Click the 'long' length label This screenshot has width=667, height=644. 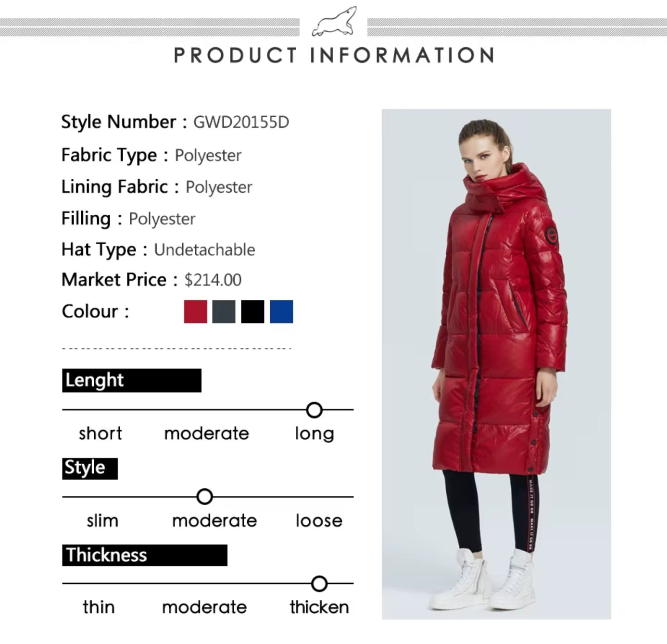(315, 434)
